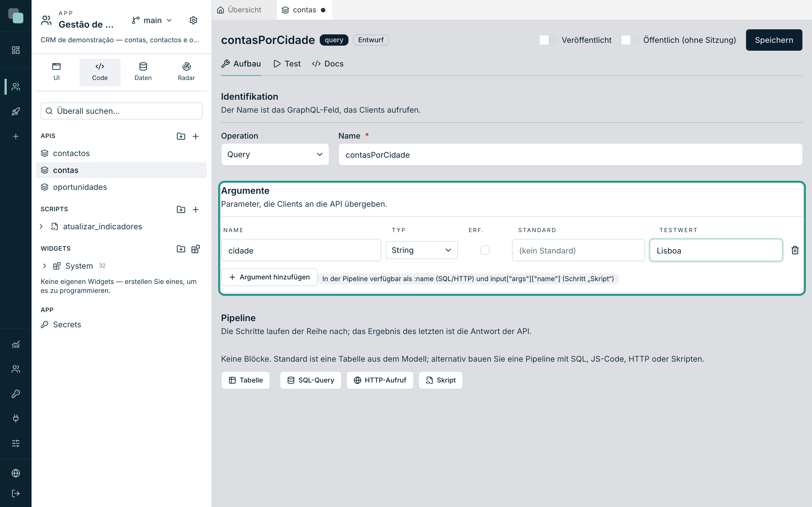Toggle the Veröffentlicht switch
The width and height of the screenshot is (812, 507).
(548, 40)
